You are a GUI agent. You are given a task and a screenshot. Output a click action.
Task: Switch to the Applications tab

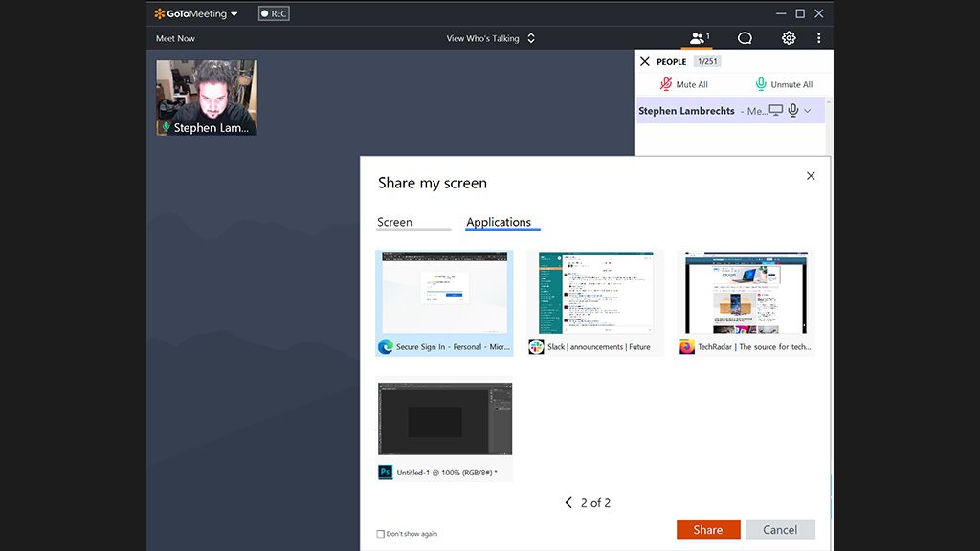click(501, 222)
